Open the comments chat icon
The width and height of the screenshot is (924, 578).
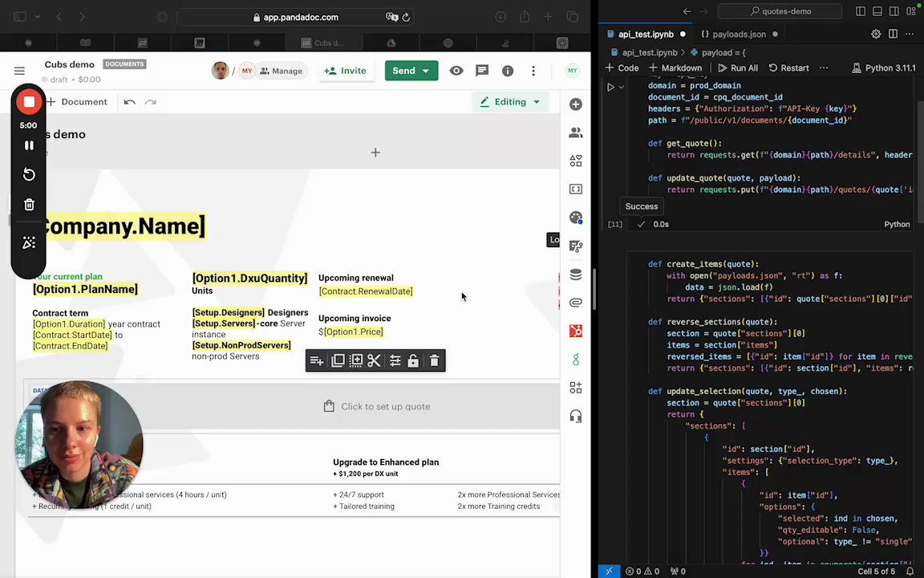point(482,71)
